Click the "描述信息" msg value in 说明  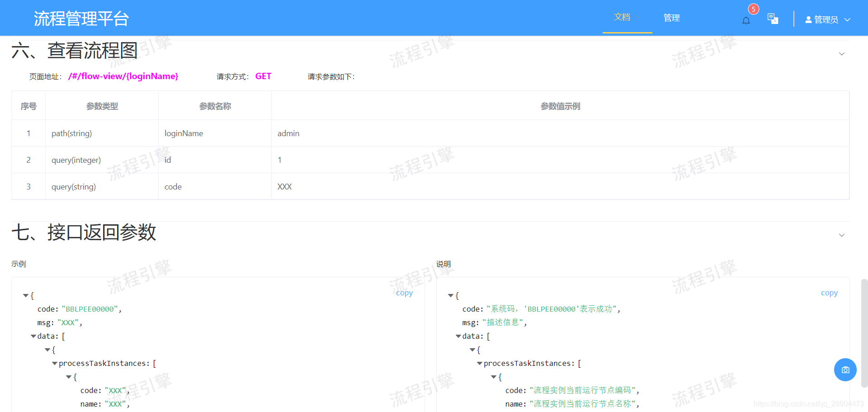point(503,322)
